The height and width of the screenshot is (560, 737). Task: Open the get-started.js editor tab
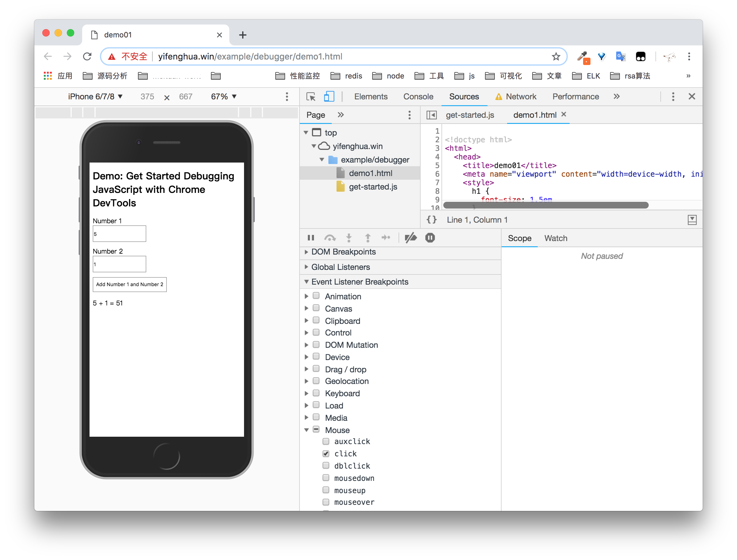[x=470, y=115]
